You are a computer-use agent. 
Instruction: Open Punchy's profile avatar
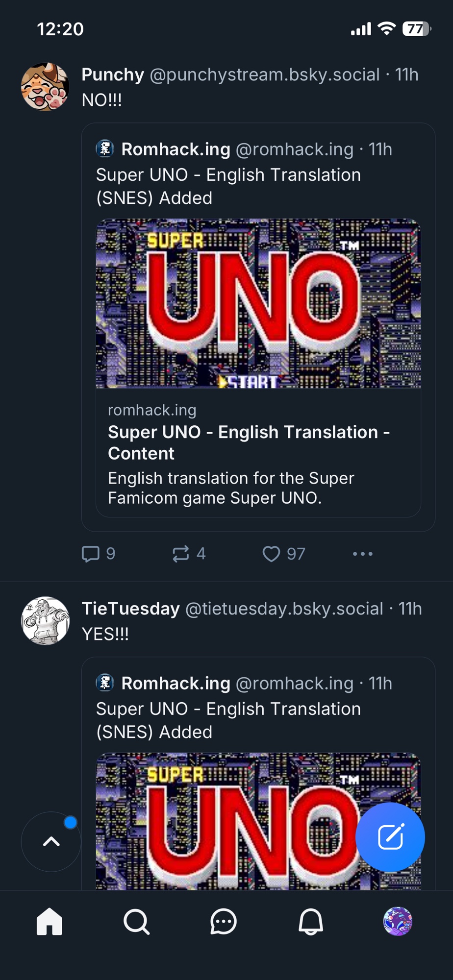45,87
